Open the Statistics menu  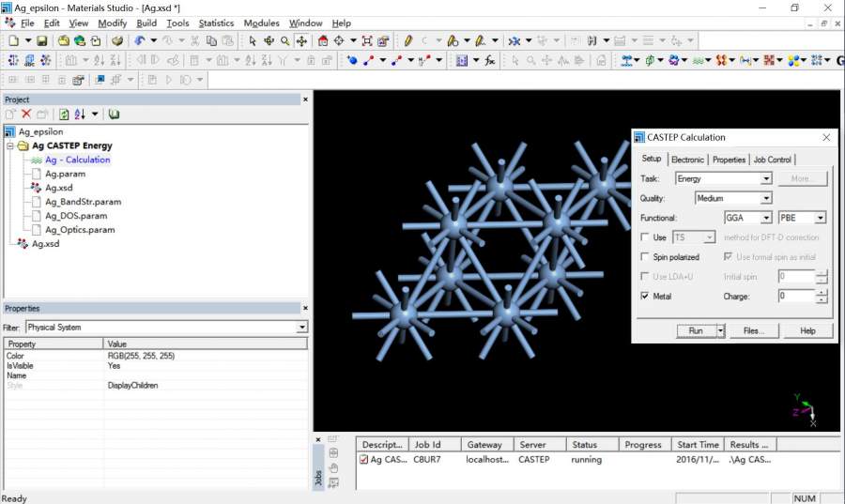click(216, 23)
